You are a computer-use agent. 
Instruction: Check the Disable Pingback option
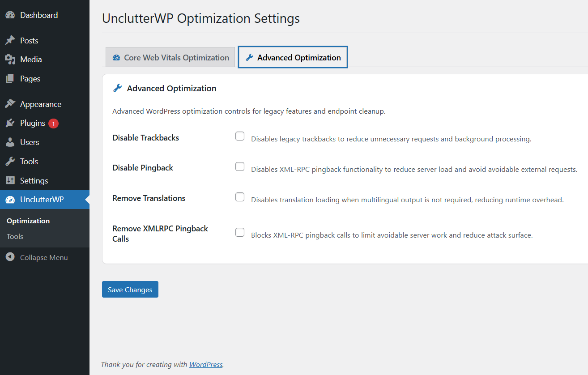point(240,167)
